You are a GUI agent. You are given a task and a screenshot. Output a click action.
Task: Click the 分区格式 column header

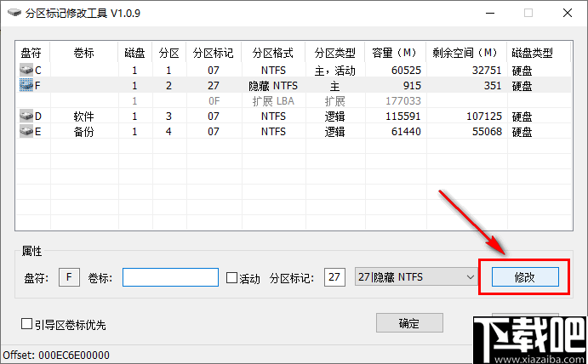(x=273, y=53)
